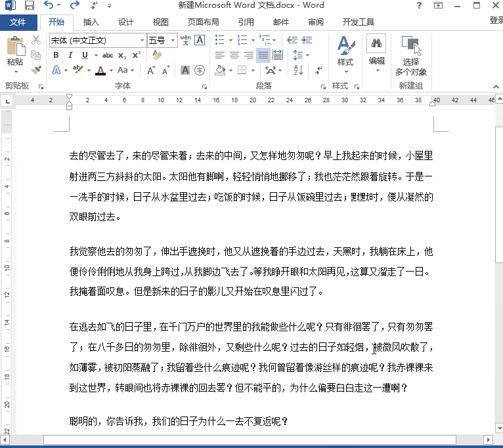Decrease font size with shrink font icon
The height and width of the screenshot is (448, 503).
click(x=166, y=70)
